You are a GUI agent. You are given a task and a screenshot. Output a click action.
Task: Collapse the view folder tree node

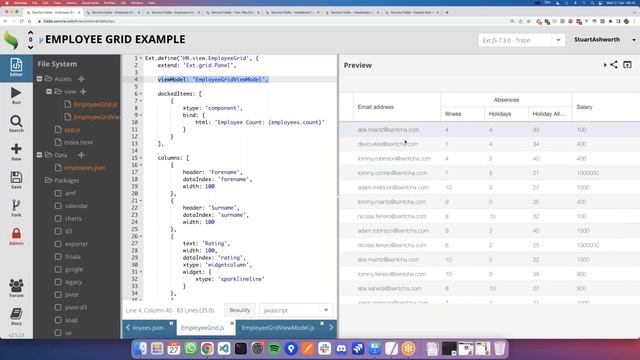coord(49,92)
